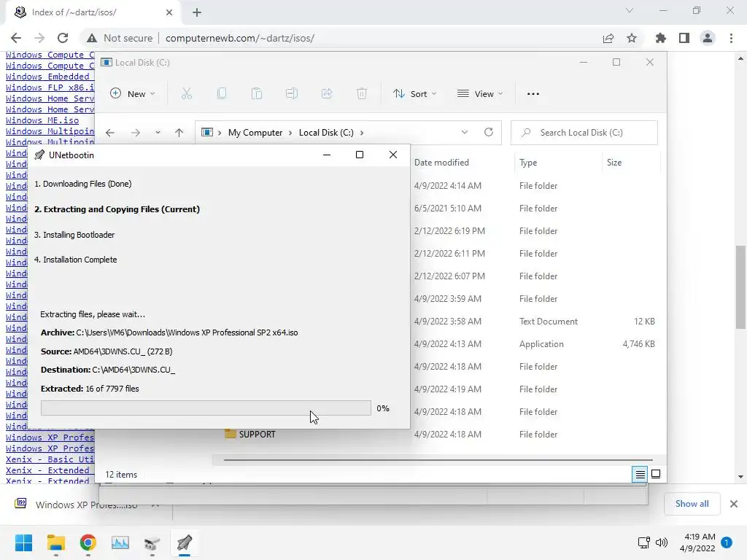Select the SUPPORT folder

pos(257,435)
